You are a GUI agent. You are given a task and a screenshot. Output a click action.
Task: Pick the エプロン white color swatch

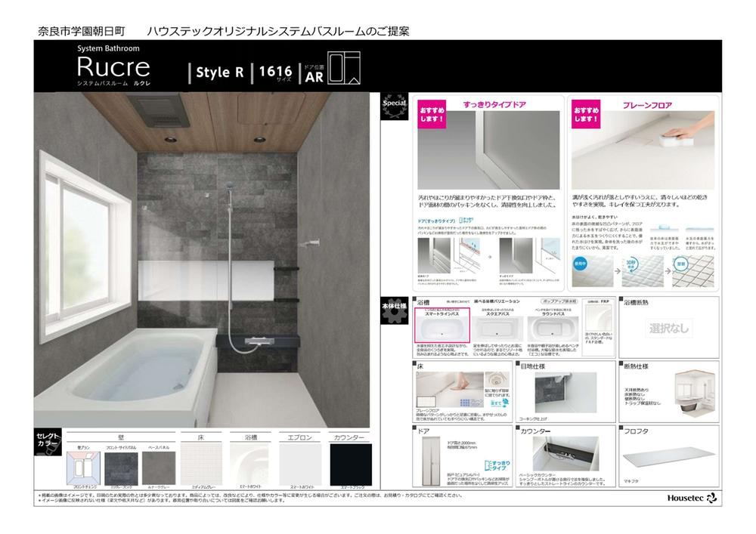(x=300, y=465)
